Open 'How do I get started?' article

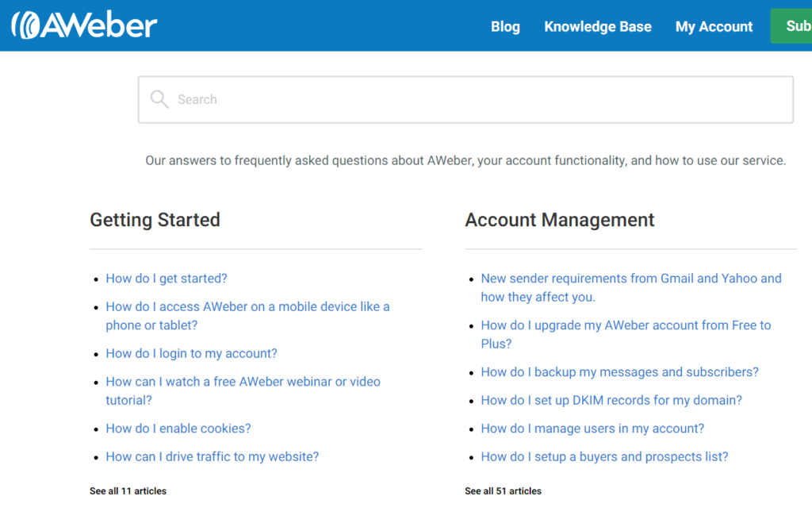pyautogui.click(x=167, y=279)
